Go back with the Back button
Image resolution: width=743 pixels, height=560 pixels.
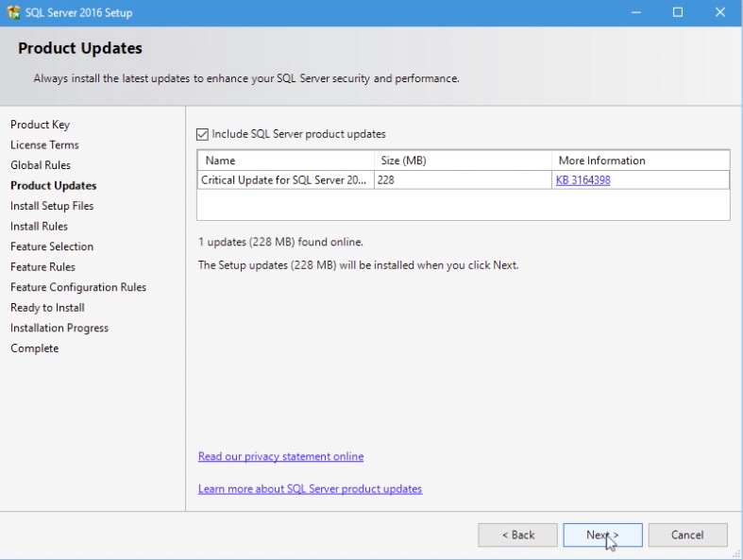pos(518,535)
